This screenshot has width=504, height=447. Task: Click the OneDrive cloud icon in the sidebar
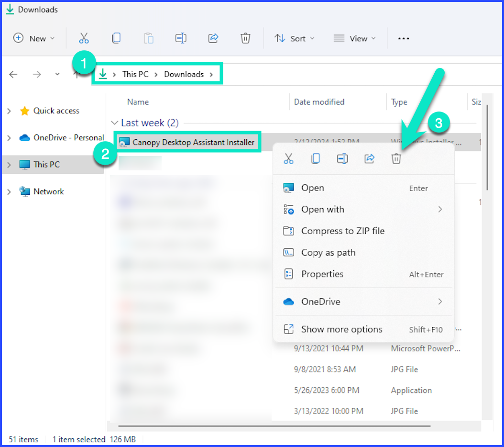click(25, 138)
